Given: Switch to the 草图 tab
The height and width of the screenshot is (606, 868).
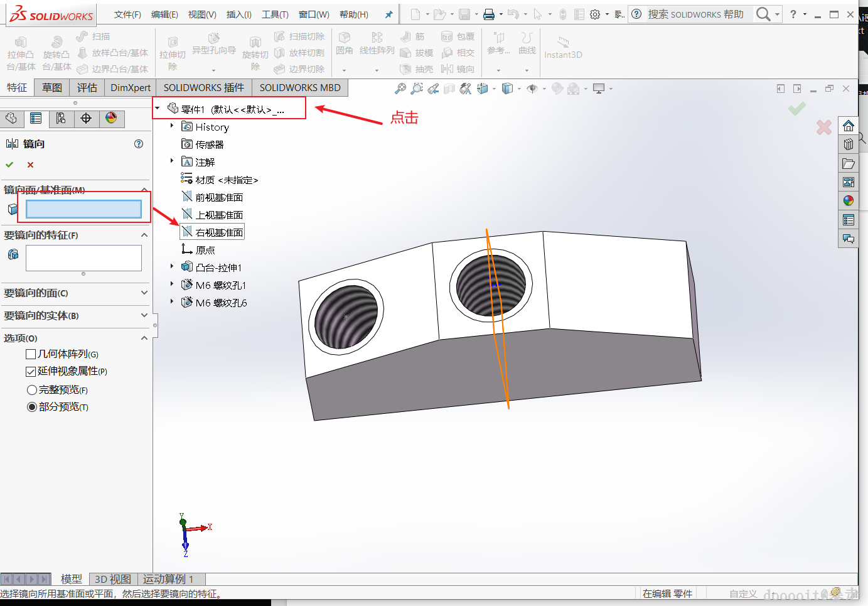Looking at the screenshot, I should click(x=52, y=87).
